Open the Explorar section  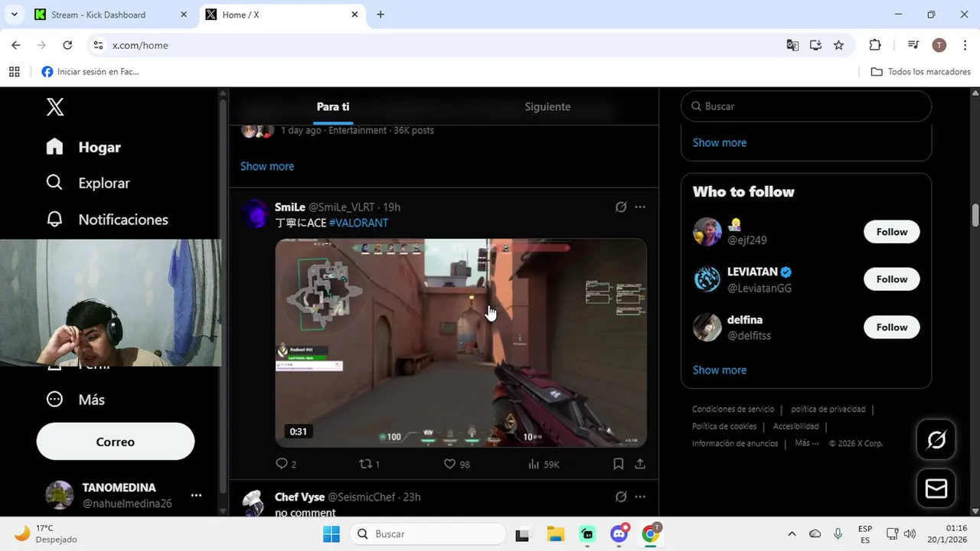click(x=88, y=183)
